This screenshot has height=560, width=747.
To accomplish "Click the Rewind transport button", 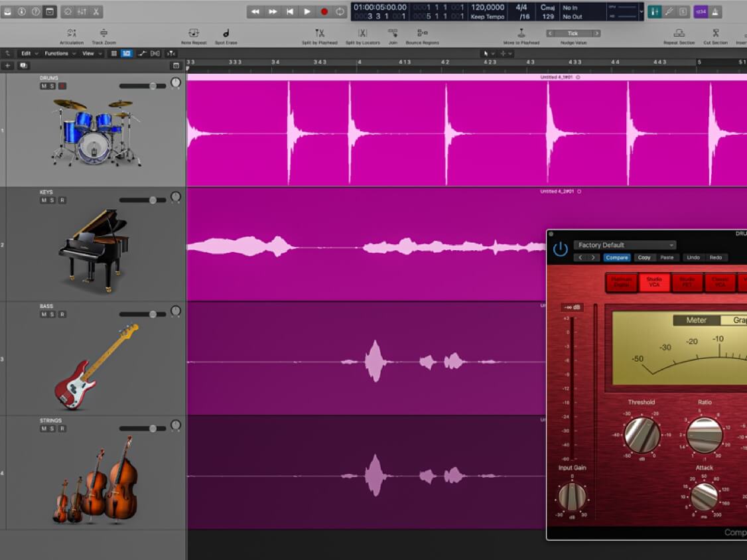I will (x=255, y=11).
